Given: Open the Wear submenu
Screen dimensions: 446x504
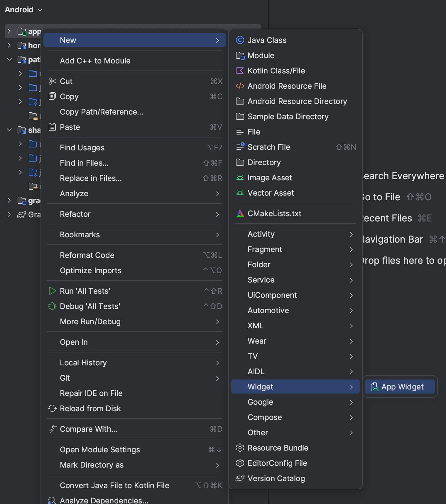Looking at the screenshot, I should pyautogui.click(x=295, y=341).
